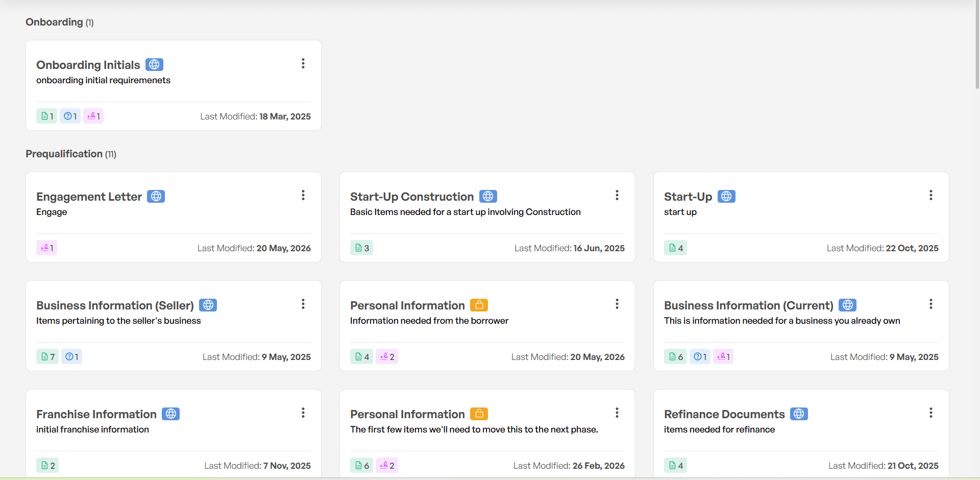Click globe icon beside Start-Up Construction

click(488, 197)
